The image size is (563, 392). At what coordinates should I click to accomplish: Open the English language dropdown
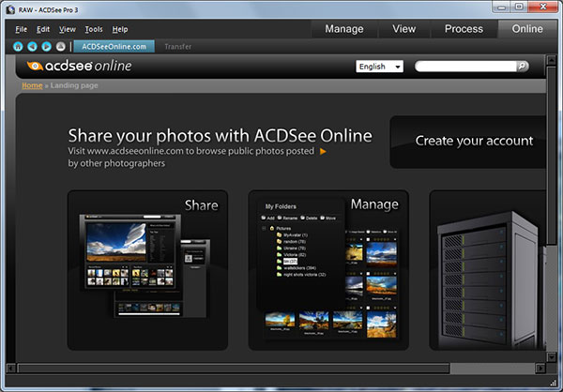pyautogui.click(x=379, y=67)
